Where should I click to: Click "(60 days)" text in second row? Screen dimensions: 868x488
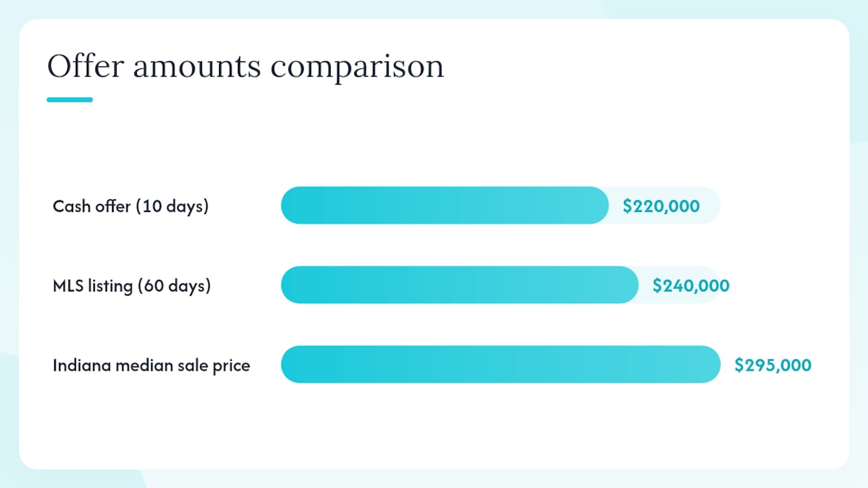[x=174, y=285]
